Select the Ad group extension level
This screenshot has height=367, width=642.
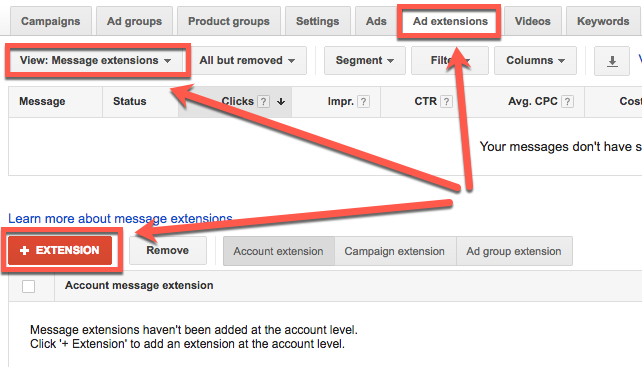(514, 251)
